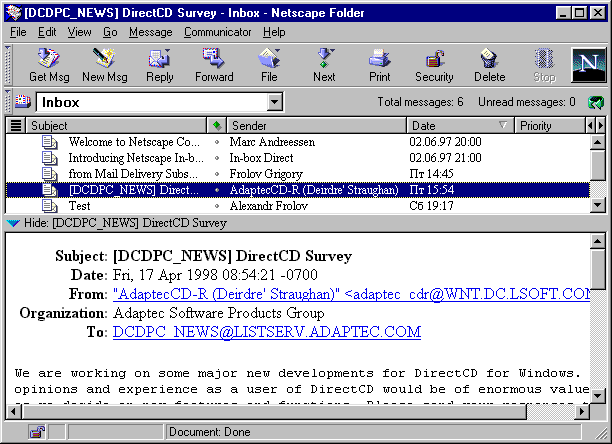
Task: Click message icon for Introducing Netscape row
Action: [x=50, y=158]
